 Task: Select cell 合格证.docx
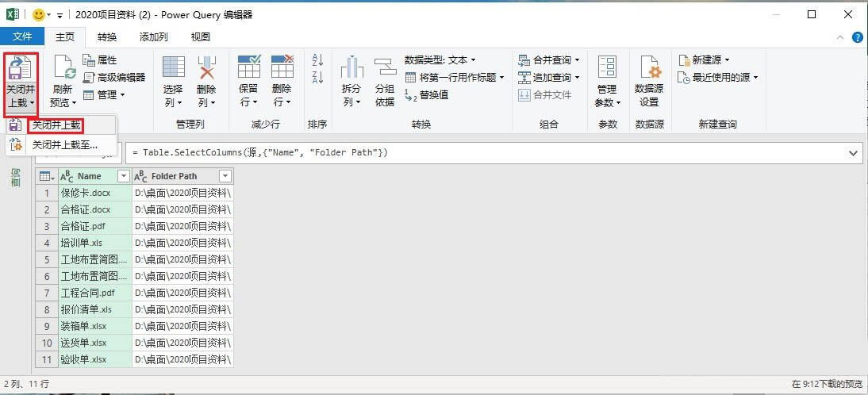95,209
